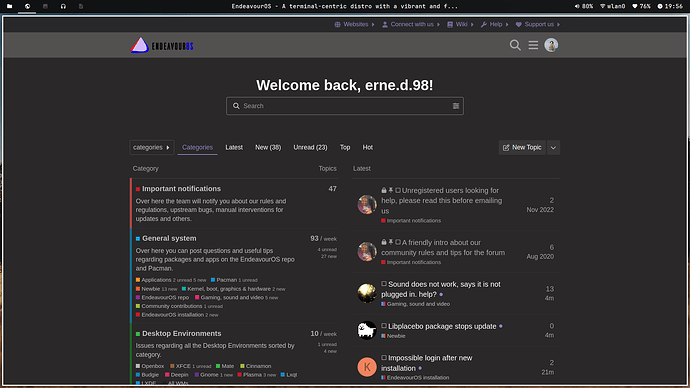Switch to the Top tab
Screen dimensions: 690x388
click(345, 147)
